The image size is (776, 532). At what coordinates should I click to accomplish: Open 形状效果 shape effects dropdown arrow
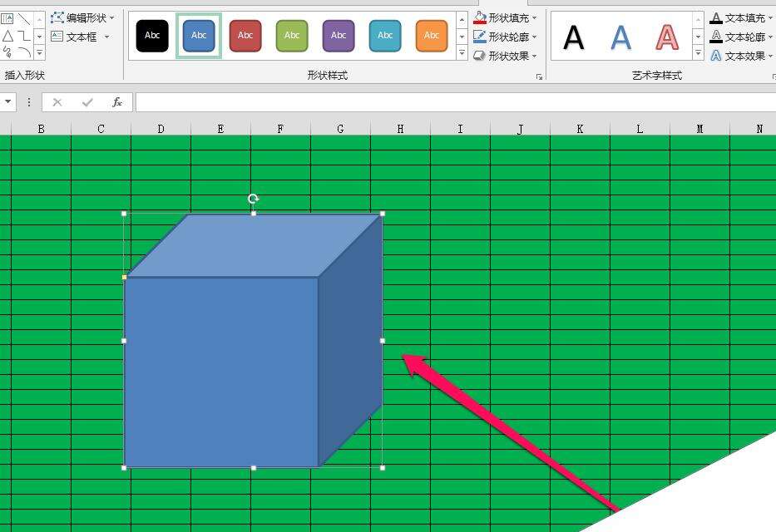[535, 56]
